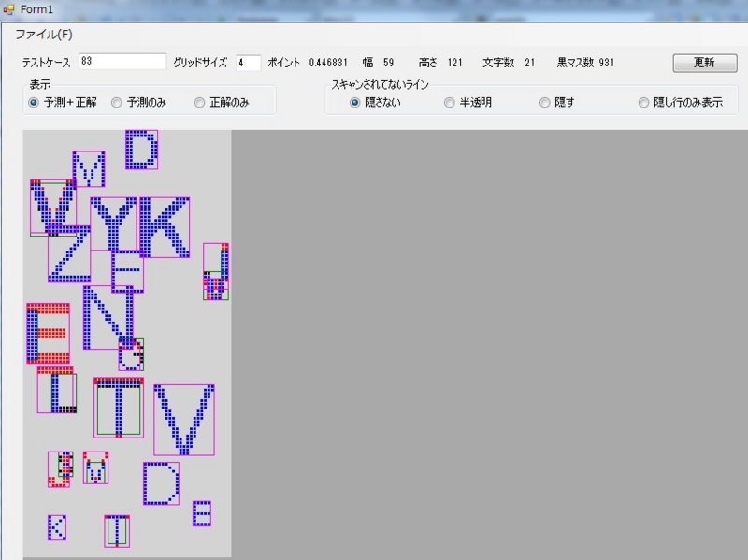Click the ポイント value 0.446831
Image resolution: width=748 pixels, height=560 pixels.
[x=328, y=63]
